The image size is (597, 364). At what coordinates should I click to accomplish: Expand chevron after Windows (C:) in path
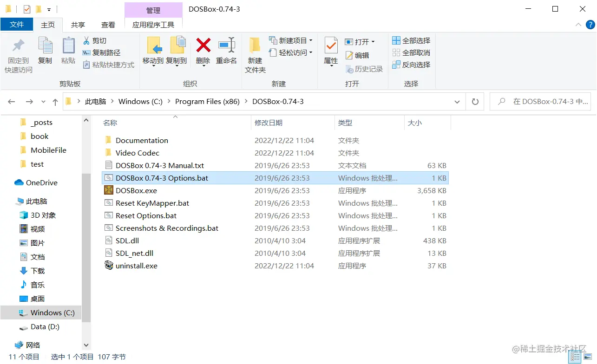169,102
